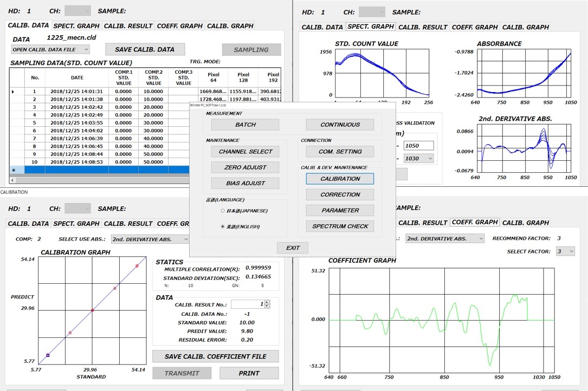Click the standard deviation value 0.134665
Viewport: 588px width, 391px height.
[259, 277]
